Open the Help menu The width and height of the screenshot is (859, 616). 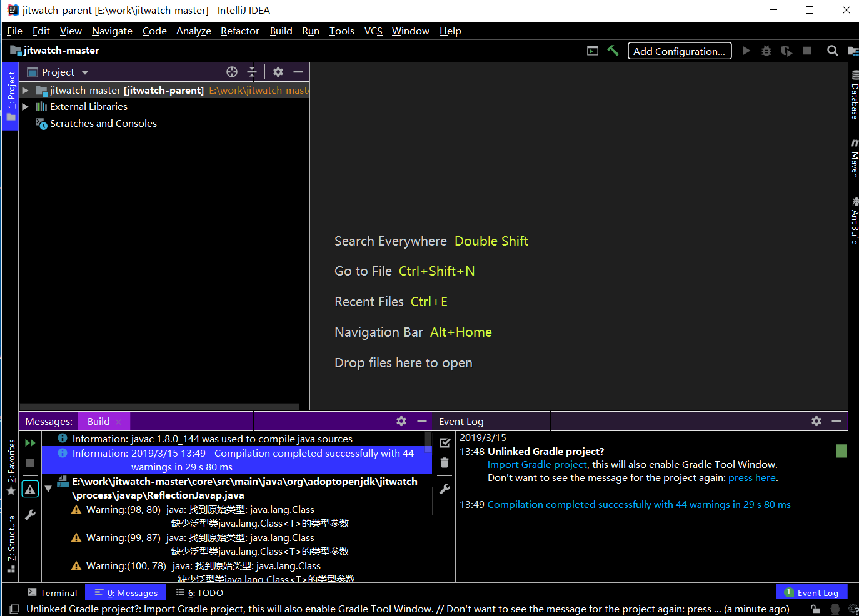point(450,31)
